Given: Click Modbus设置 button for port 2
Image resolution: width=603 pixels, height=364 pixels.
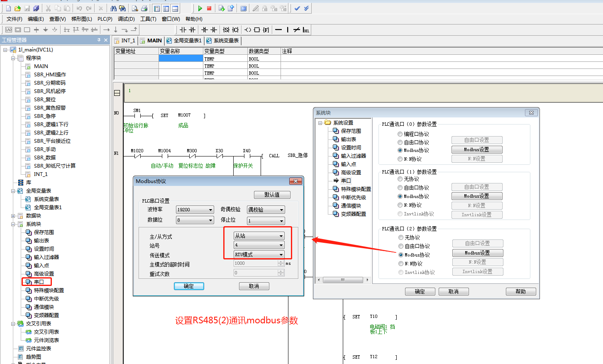Looking at the screenshot, I should 478,253.
